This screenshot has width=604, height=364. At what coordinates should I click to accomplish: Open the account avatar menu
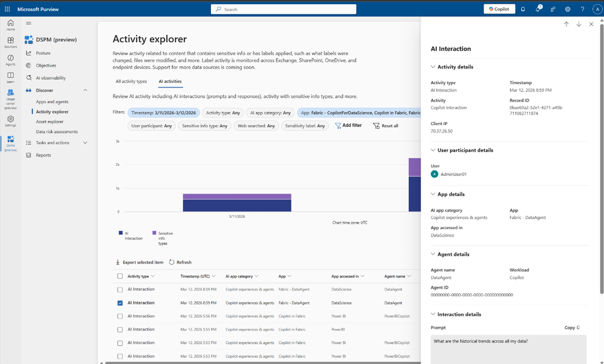pos(597,9)
